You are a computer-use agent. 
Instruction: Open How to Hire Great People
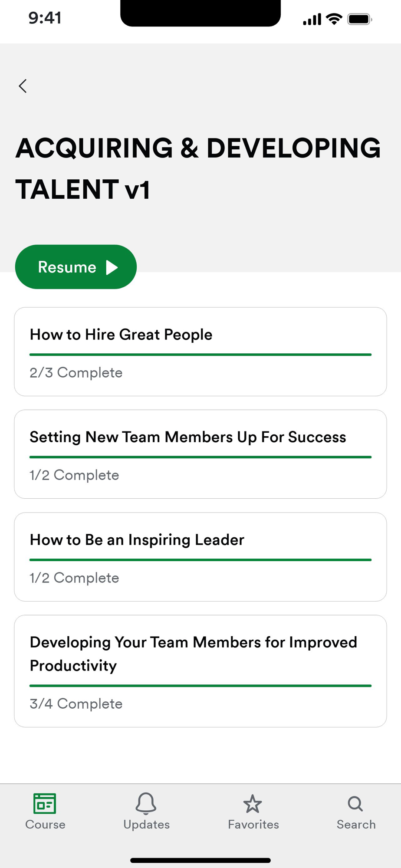121,335
